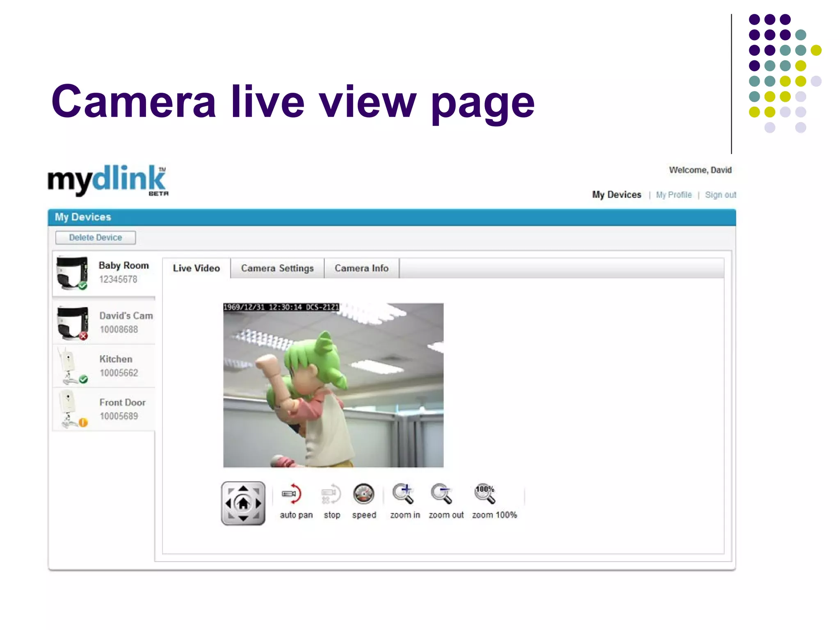Click the auto pan icon
Screen dimensions: 840x630
292,494
